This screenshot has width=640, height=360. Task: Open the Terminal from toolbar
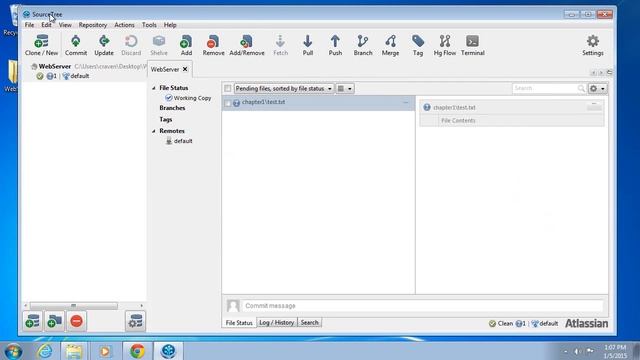473,45
